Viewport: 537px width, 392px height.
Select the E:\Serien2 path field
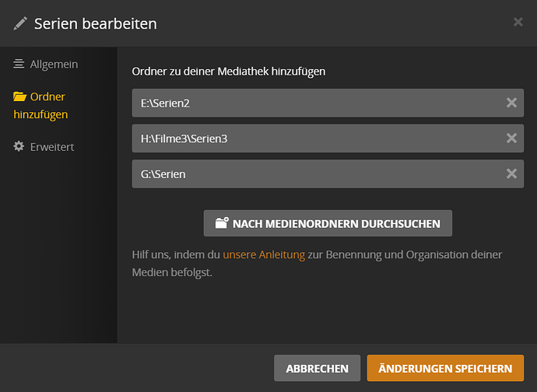328,103
